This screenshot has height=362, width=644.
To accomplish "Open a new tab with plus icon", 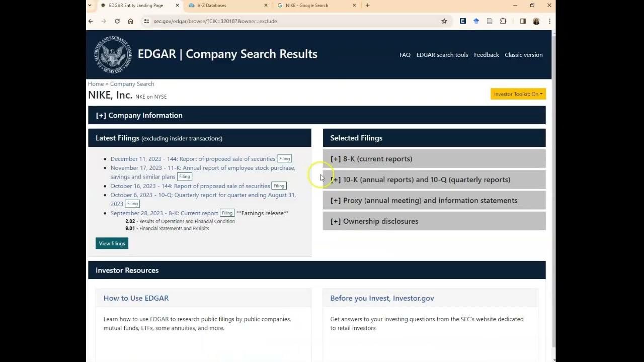I will pyautogui.click(x=367, y=6).
